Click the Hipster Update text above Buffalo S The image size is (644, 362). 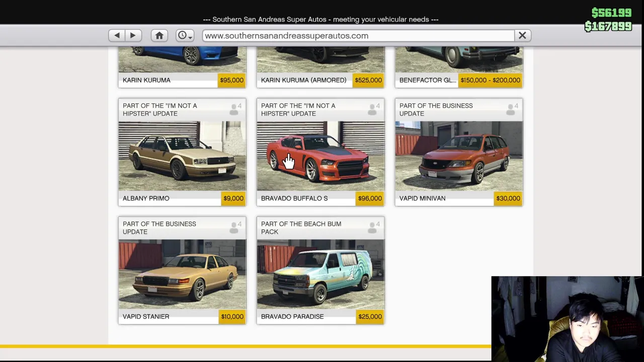point(298,110)
